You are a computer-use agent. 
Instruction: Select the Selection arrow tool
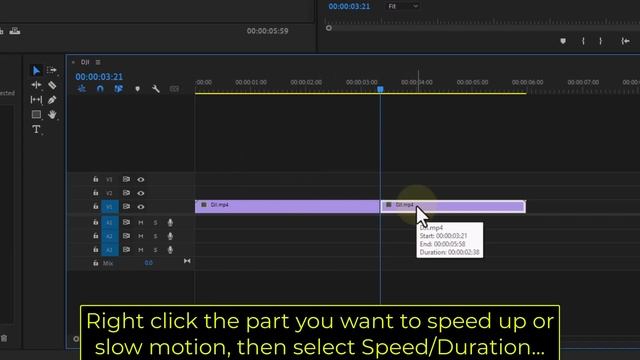click(x=36, y=71)
